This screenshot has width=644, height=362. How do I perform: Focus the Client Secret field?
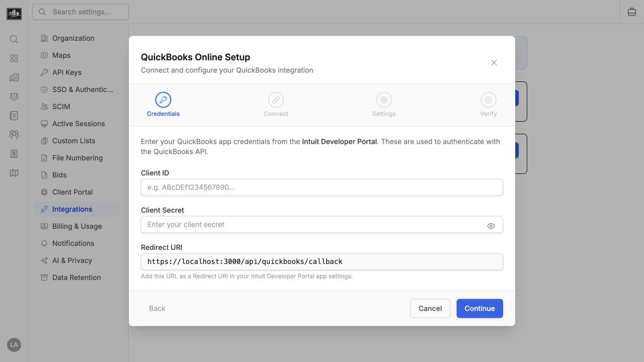point(322,224)
